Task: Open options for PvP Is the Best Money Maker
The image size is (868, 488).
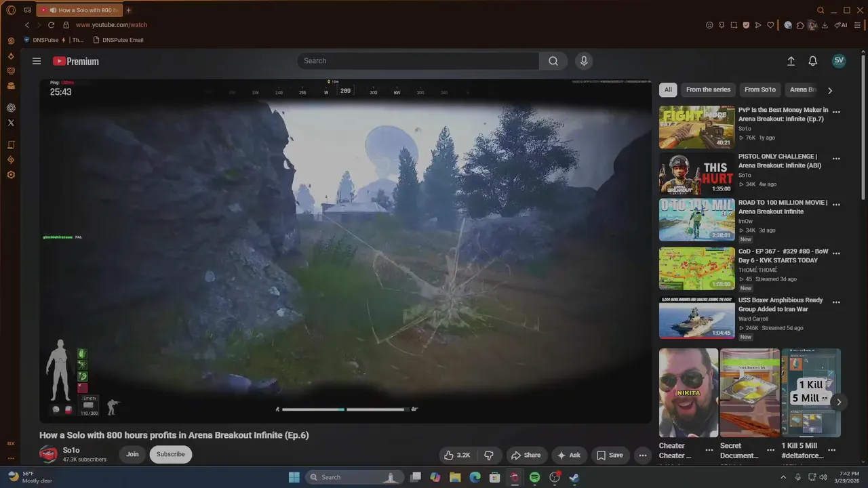Action: 836,113
